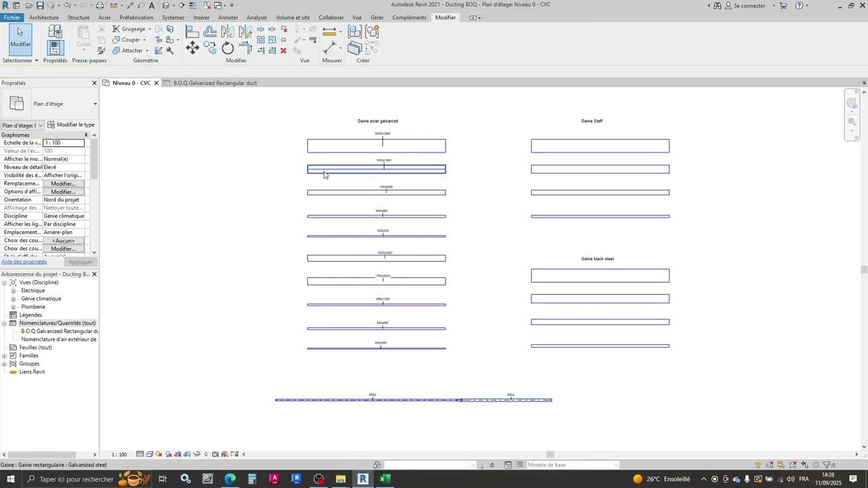Viewport: 868px width, 488px height.
Task: Click the Undo icon in quick access toolbar
Action: click(67, 5)
